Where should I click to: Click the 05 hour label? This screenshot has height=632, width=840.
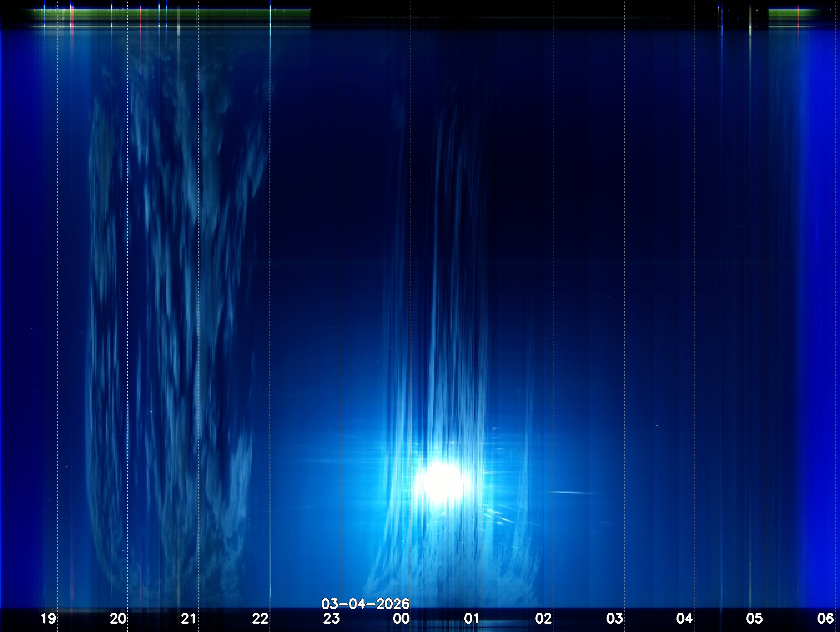pyautogui.click(x=754, y=619)
